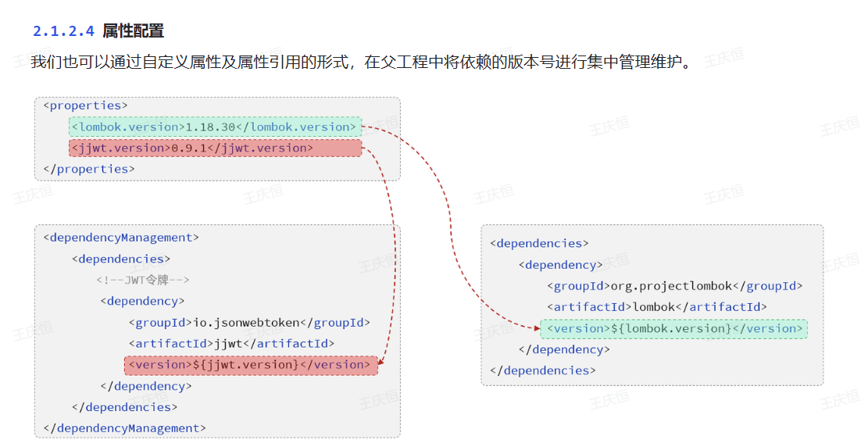The image size is (868, 447).
Task: Click the <dependencies> tag under dependencyManagement
Action: tap(120, 259)
